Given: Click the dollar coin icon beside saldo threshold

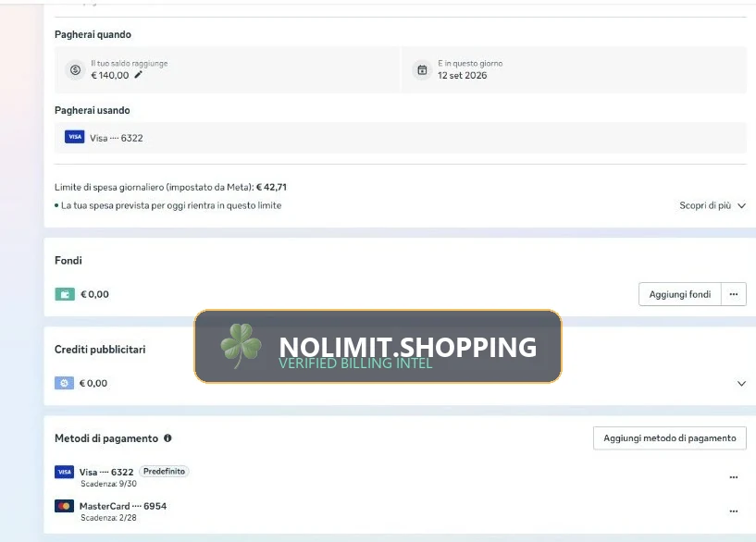Looking at the screenshot, I should click(x=75, y=70).
